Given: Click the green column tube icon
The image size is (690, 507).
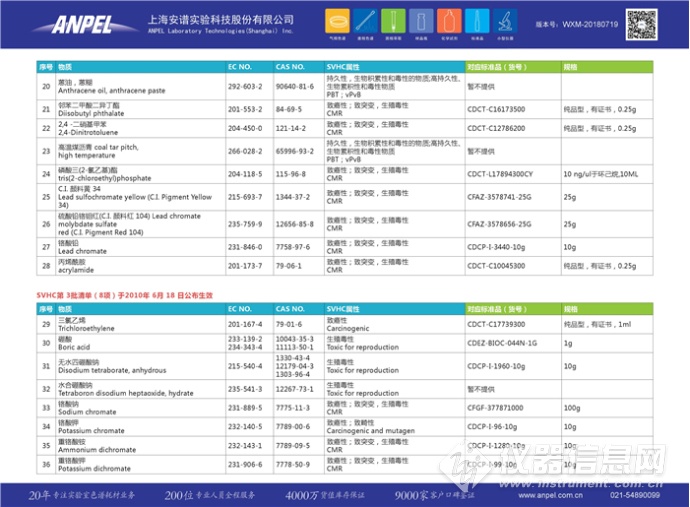Looking at the screenshot, I should [393, 21].
